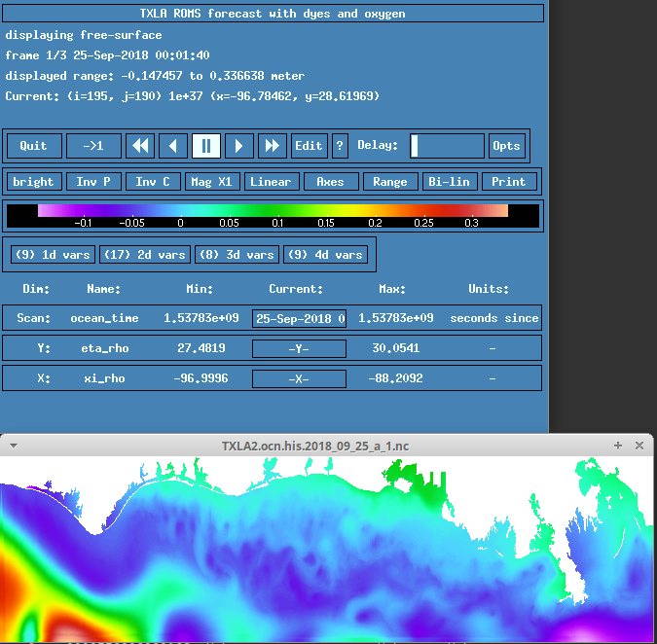Click the -X- dimension button for xi_rho
The image size is (657, 644).
(x=299, y=379)
